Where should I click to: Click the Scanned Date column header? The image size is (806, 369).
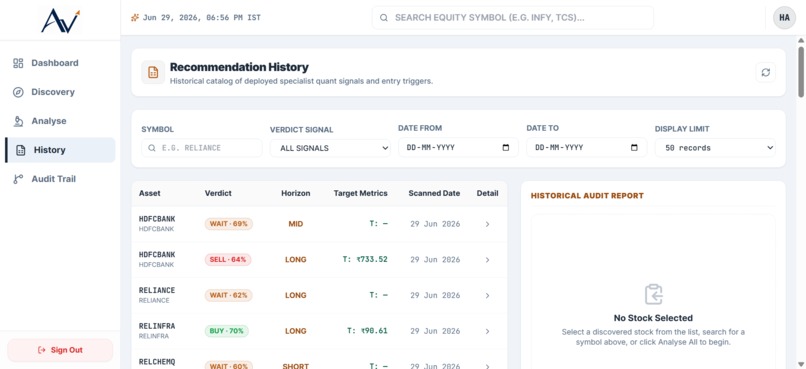click(434, 193)
